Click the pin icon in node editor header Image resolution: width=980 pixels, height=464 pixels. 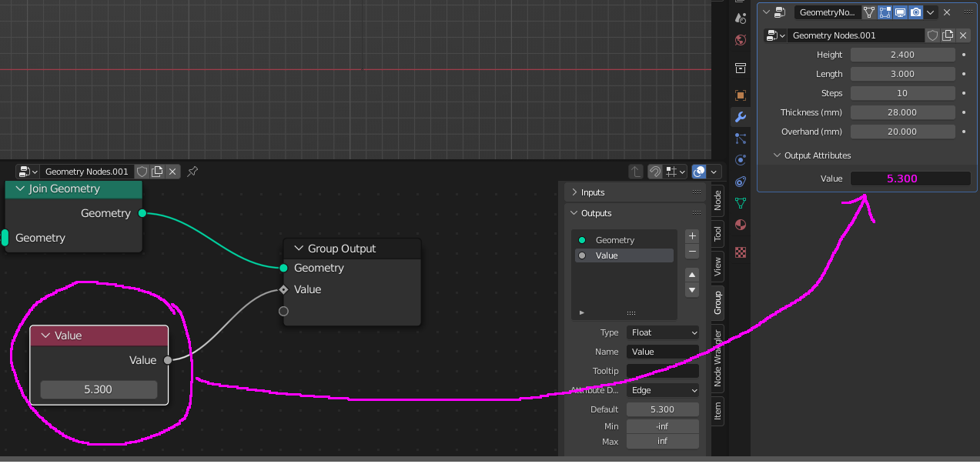[x=192, y=172]
